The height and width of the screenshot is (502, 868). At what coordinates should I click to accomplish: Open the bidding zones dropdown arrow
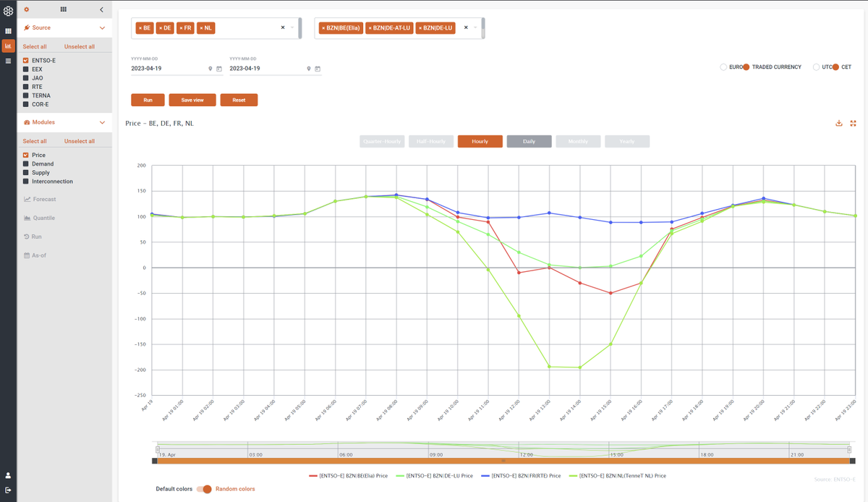click(475, 27)
